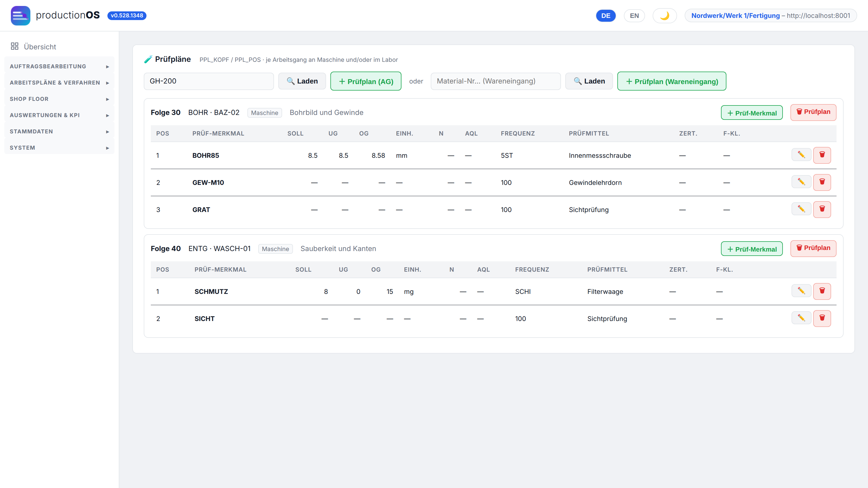Expand the Auftragsbearbeitung section
868x488 pixels.
(x=59, y=66)
